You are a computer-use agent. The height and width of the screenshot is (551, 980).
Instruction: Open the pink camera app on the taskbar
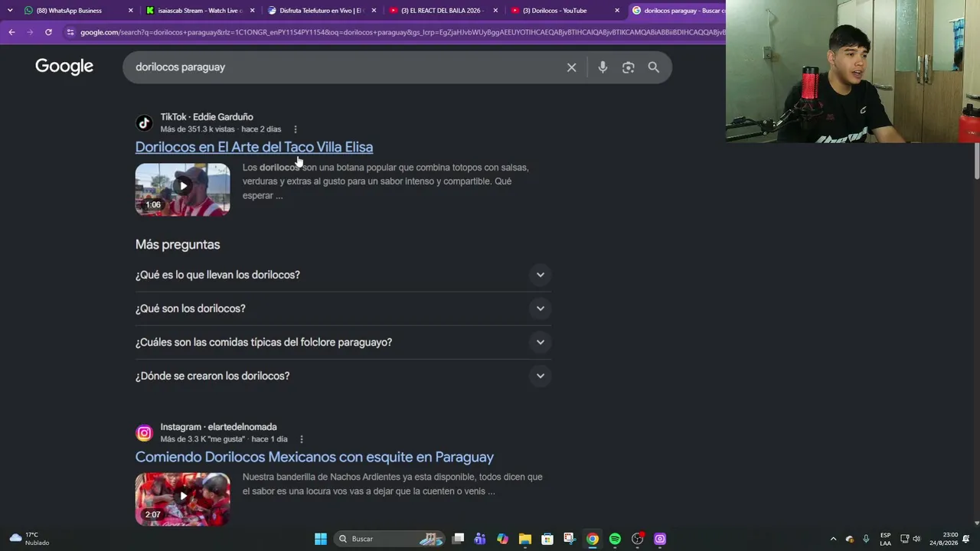pos(660,539)
